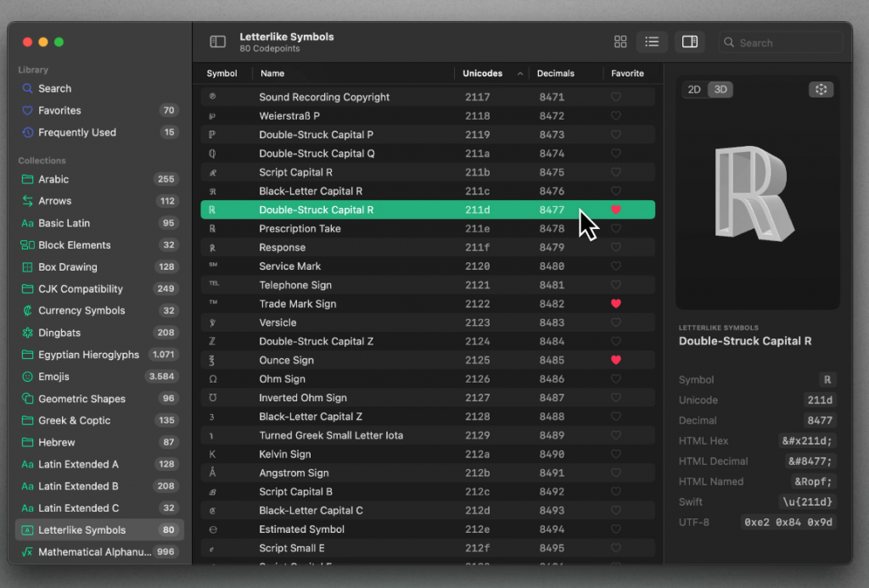Select the 3D preview tab

[x=720, y=90]
